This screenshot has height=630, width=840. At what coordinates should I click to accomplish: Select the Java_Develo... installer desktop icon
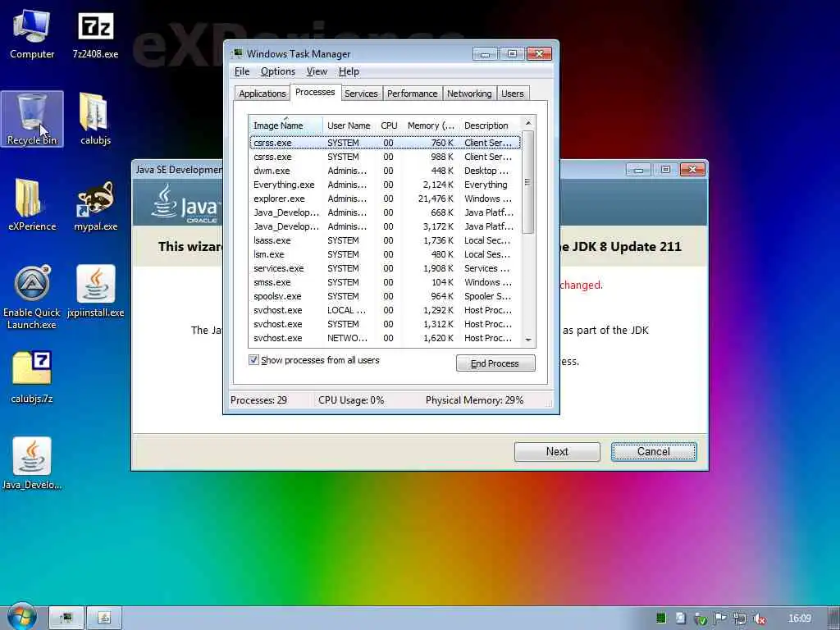(x=32, y=464)
